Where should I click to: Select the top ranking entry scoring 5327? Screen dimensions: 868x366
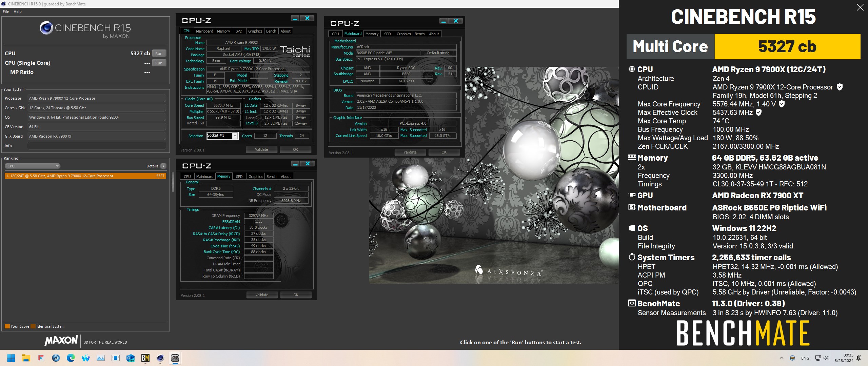pos(85,176)
